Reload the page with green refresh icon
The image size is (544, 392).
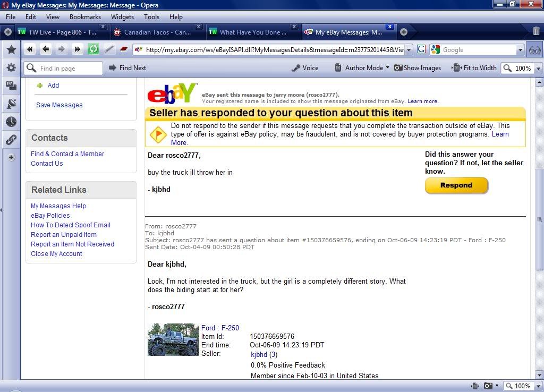click(x=93, y=49)
